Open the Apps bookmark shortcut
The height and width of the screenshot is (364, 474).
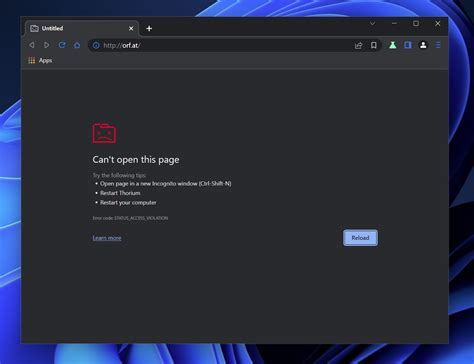(x=40, y=60)
